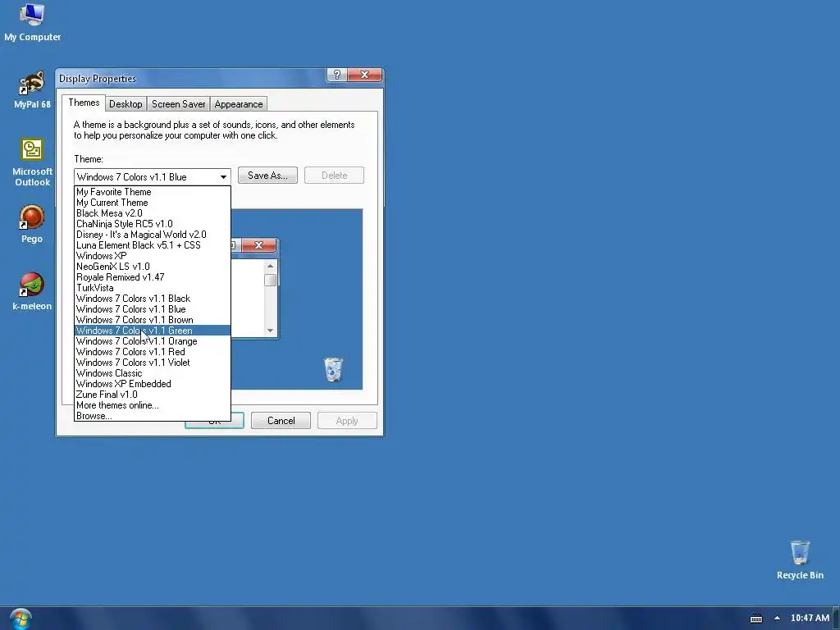Click the Cancel button
This screenshot has width=840, height=630.
(x=281, y=421)
